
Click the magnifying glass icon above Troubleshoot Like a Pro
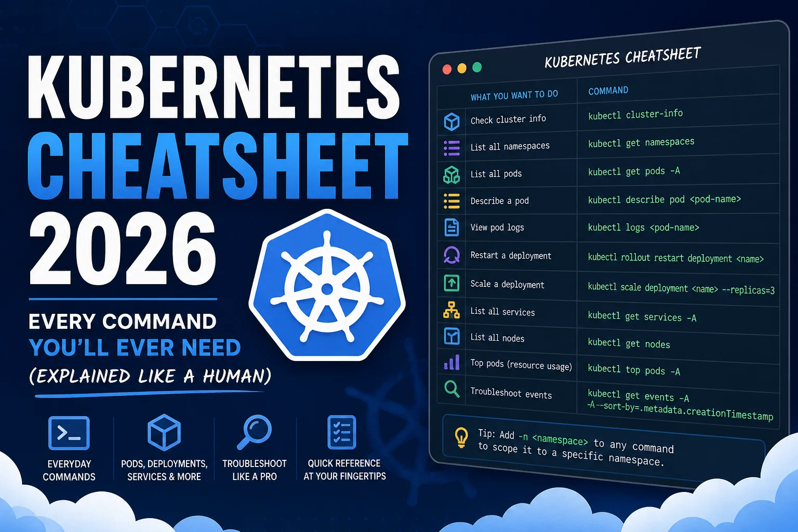255,432
